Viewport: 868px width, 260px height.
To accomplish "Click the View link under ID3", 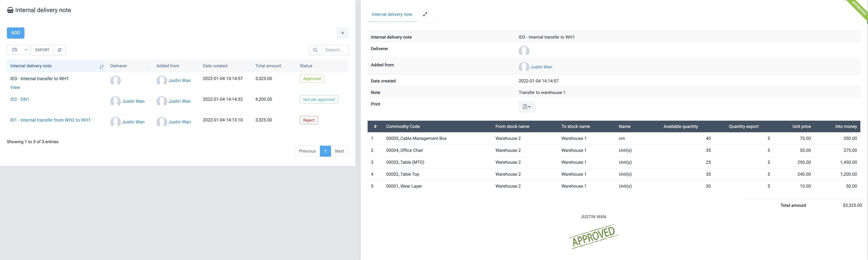I will point(15,87).
